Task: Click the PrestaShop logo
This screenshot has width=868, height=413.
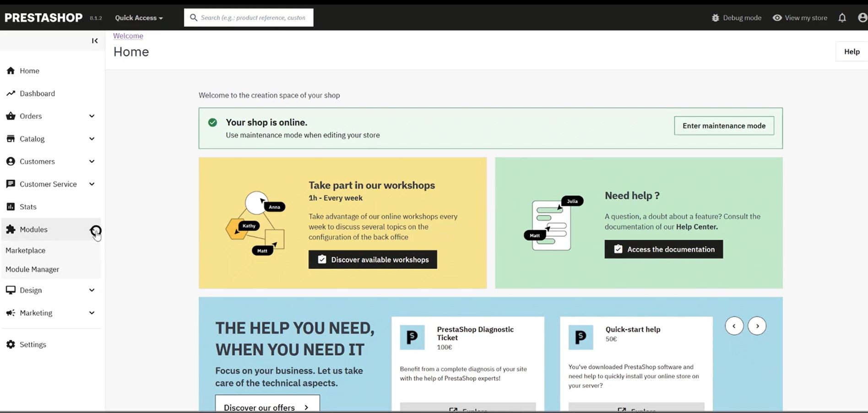Action: tap(43, 17)
